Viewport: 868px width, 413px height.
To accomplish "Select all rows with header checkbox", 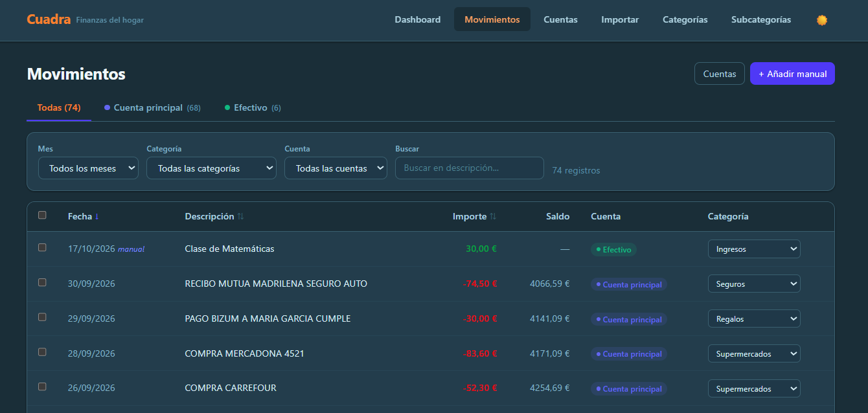I will [42, 216].
